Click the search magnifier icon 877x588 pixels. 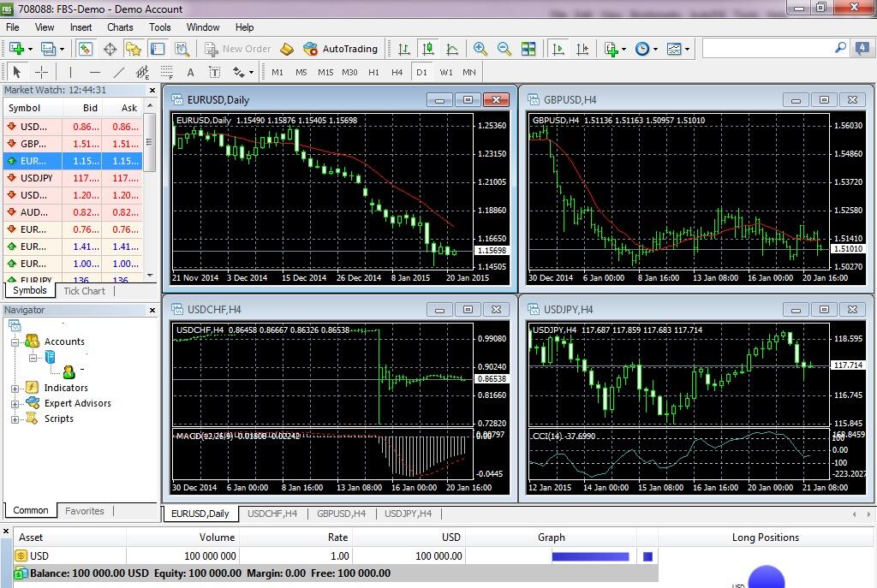pyautogui.click(x=840, y=48)
